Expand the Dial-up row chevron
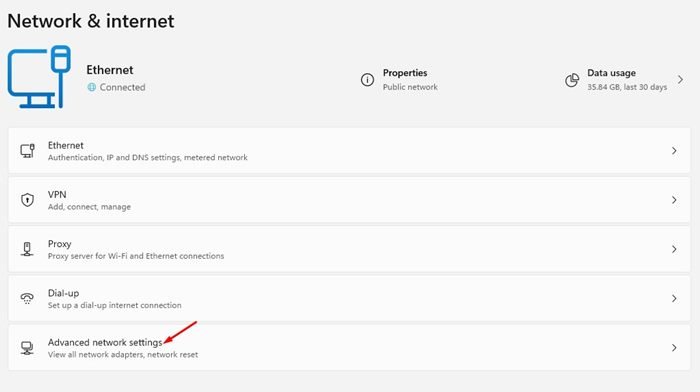Viewport: 700px width, 392px height. coord(674,298)
